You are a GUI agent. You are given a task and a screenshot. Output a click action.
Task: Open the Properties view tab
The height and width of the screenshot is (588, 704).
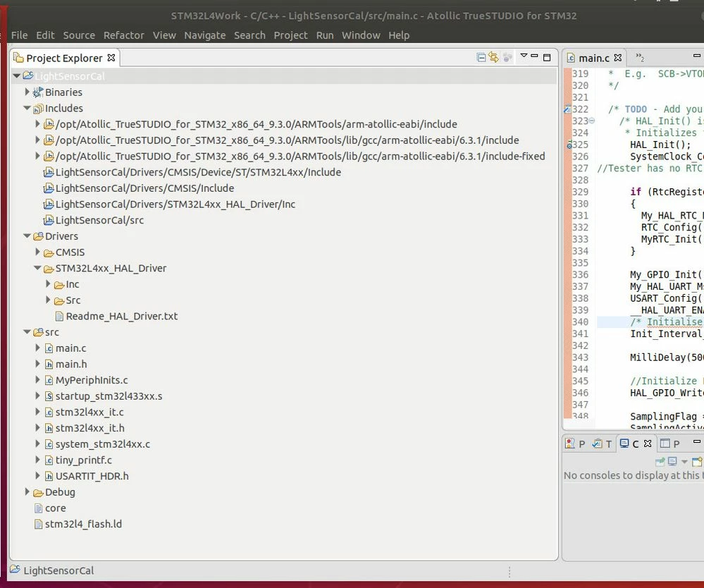point(670,443)
